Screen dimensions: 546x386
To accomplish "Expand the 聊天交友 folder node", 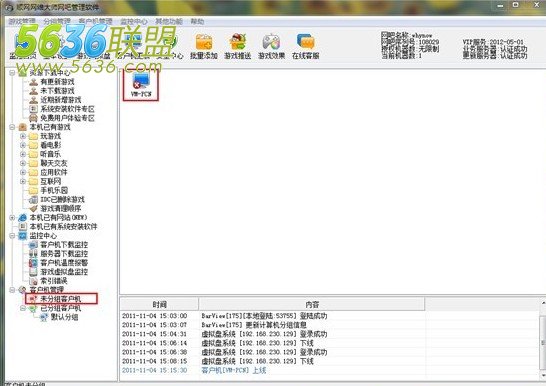I will tap(23, 163).
